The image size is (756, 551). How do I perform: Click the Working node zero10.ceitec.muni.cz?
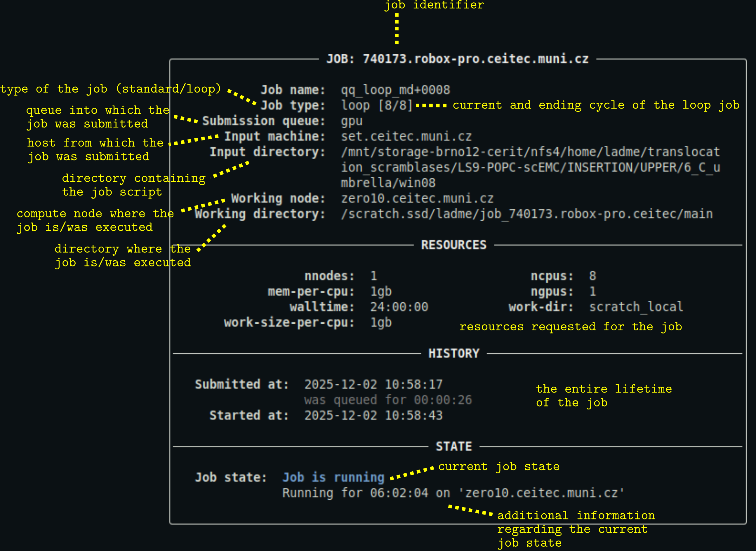pyautogui.click(x=417, y=198)
